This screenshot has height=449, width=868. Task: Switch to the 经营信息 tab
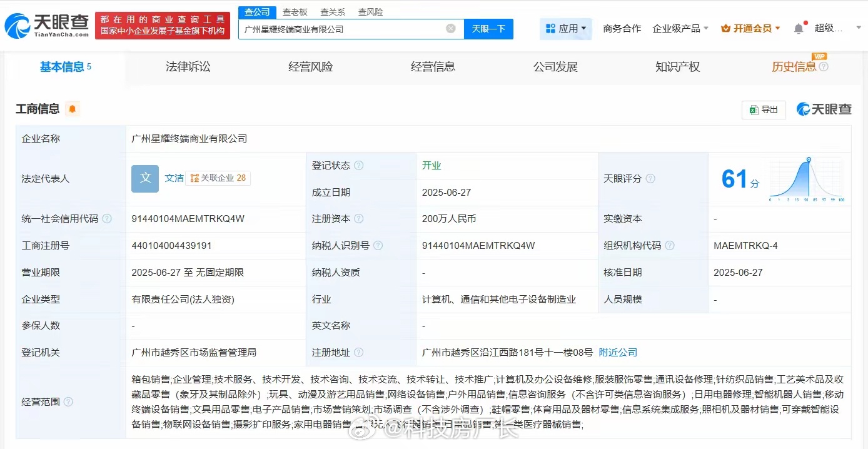(433, 67)
